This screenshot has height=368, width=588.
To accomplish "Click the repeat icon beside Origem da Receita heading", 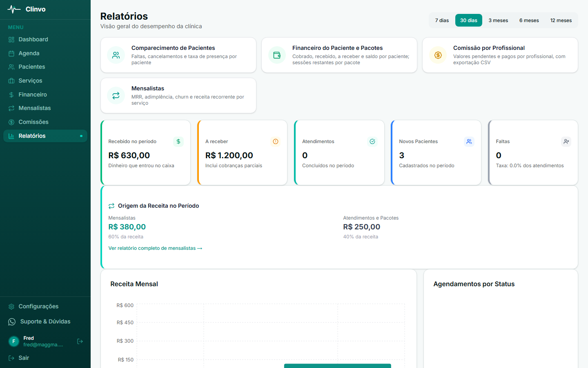I will [x=111, y=206].
